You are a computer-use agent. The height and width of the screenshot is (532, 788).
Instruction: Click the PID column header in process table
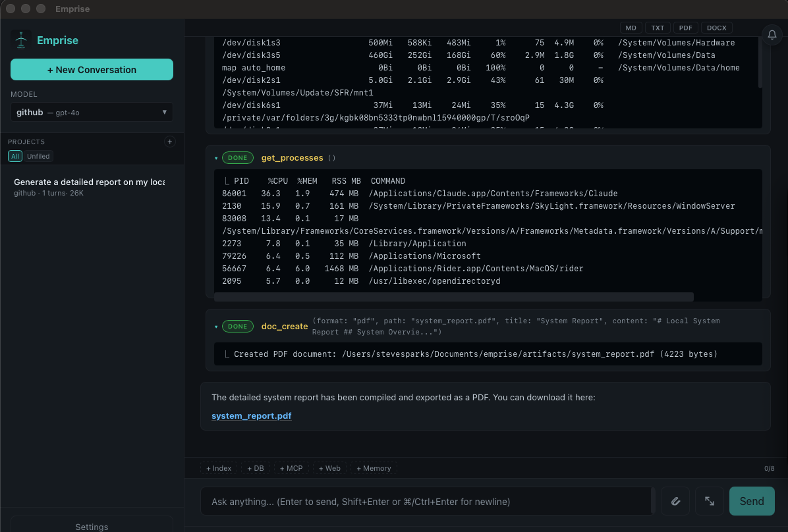241,181
